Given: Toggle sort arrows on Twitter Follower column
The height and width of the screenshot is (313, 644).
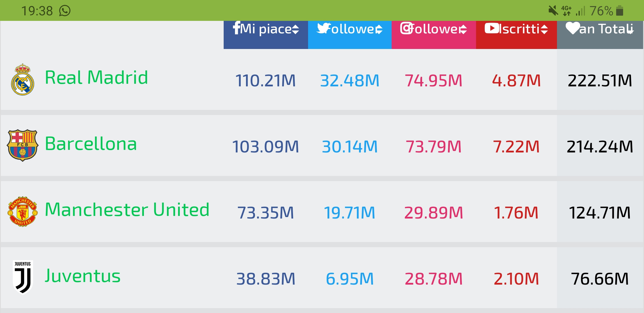Looking at the screenshot, I should click(x=379, y=29).
